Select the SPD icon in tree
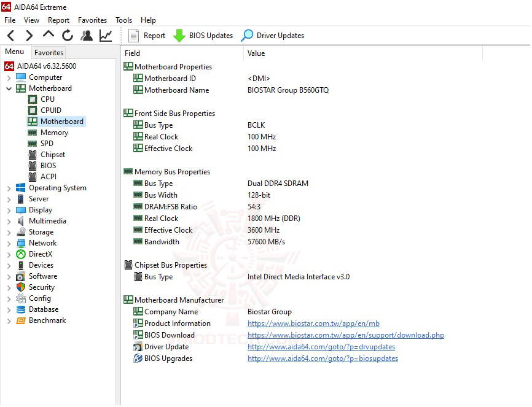 (x=33, y=144)
